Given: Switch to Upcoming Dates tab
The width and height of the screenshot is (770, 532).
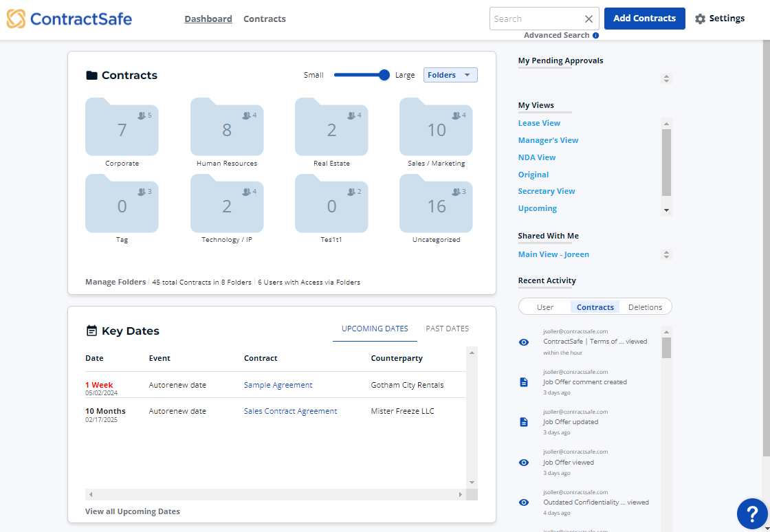Looking at the screenshot, I should (x=375, y=329).
